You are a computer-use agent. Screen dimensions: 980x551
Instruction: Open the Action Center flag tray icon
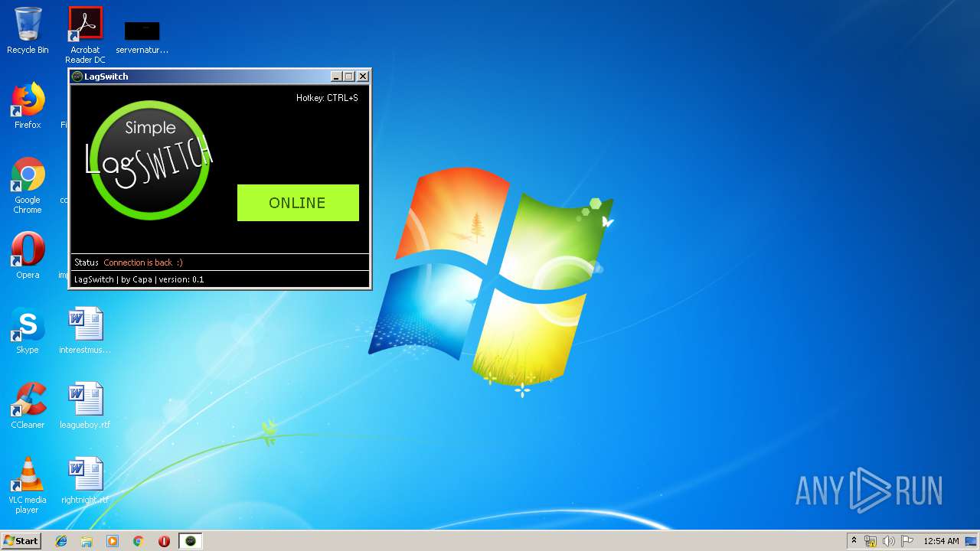pos(907,541)
